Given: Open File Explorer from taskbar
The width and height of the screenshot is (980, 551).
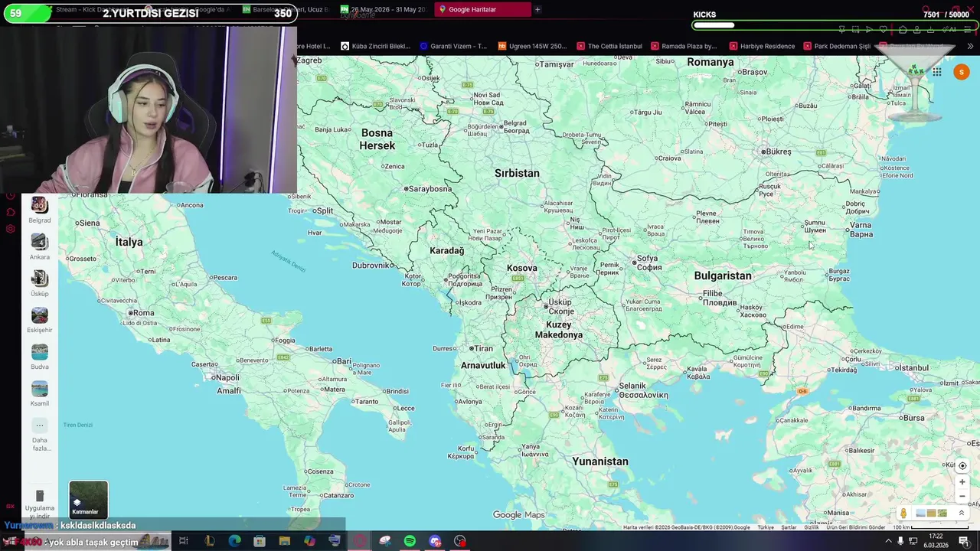Looking at the screenshot, I should tap(284, 541).
